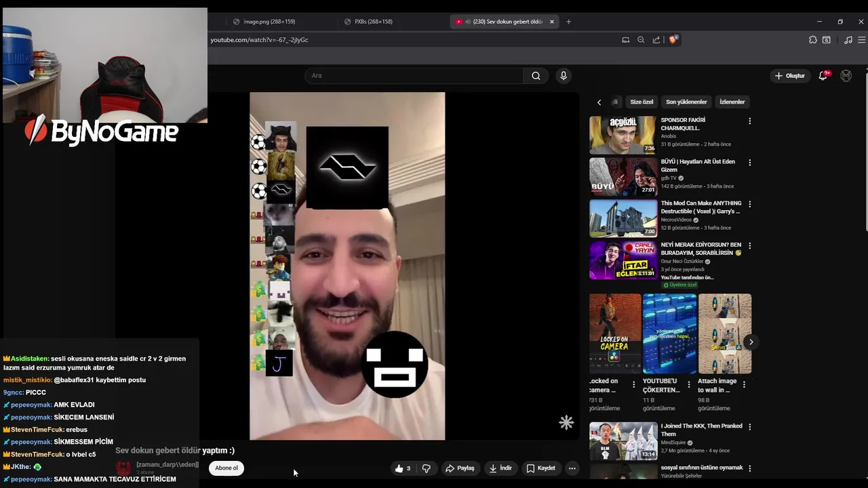Open options for YOUTUBE'U ÇÖKERTEN short

click(x=689, y=384)
